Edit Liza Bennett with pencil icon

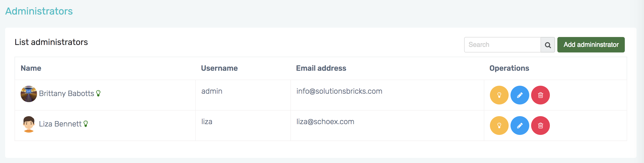[x=519, y=126]
